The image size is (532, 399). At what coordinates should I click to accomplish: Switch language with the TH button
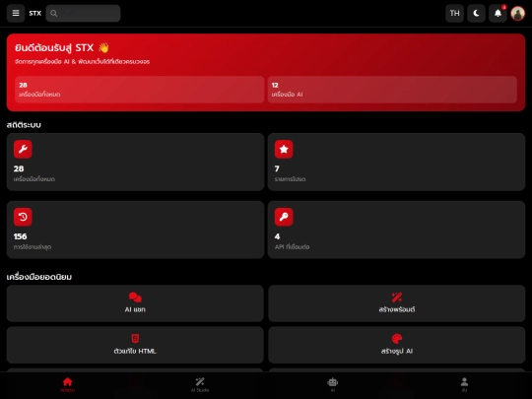coord(454,13)
